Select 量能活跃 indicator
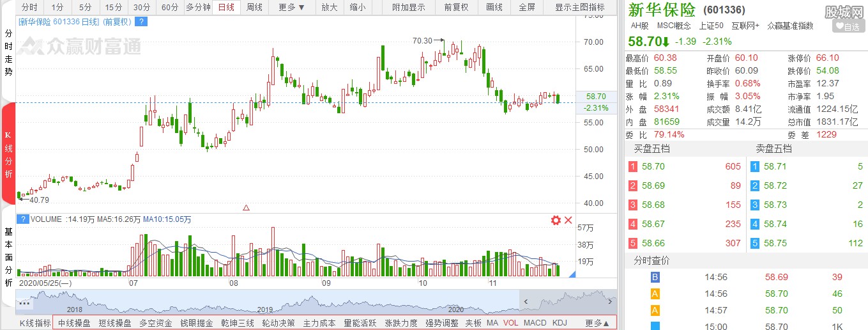The width and height of the screenshot is (868, 330). click(360, 323)
